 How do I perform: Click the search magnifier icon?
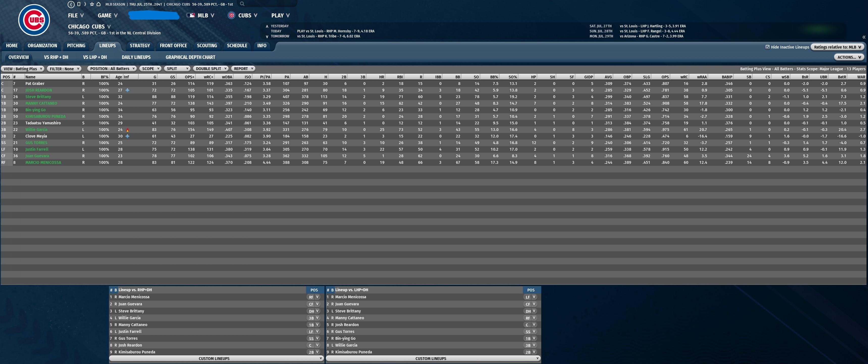click(x=242, y=4)
